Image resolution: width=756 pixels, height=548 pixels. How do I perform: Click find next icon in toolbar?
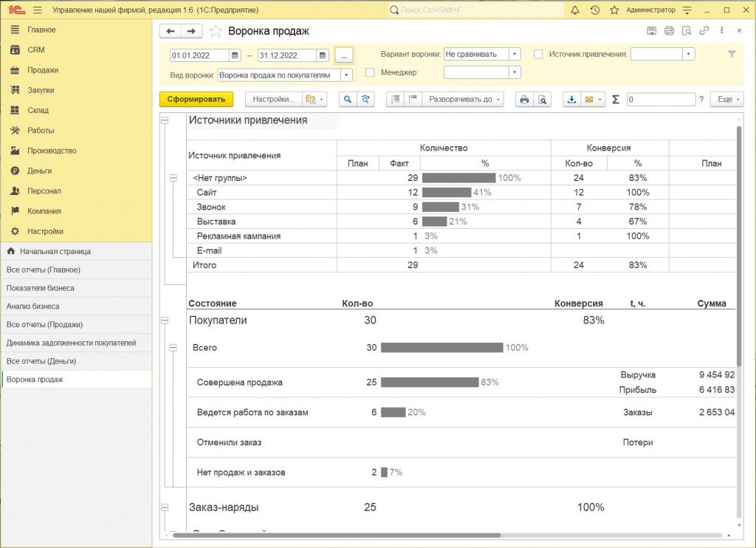pos(365,100)
